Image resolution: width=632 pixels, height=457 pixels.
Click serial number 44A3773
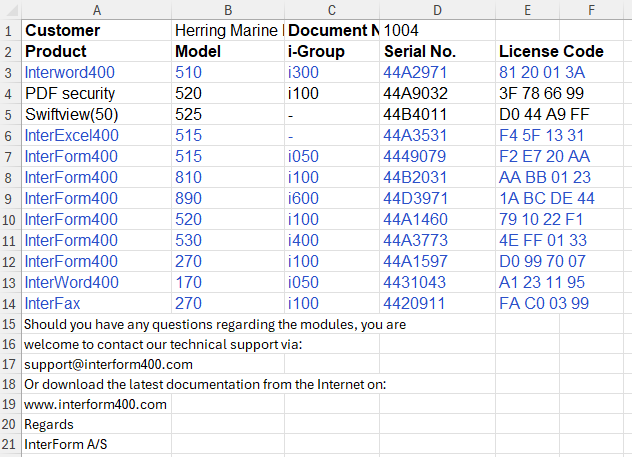click(437, 240)
